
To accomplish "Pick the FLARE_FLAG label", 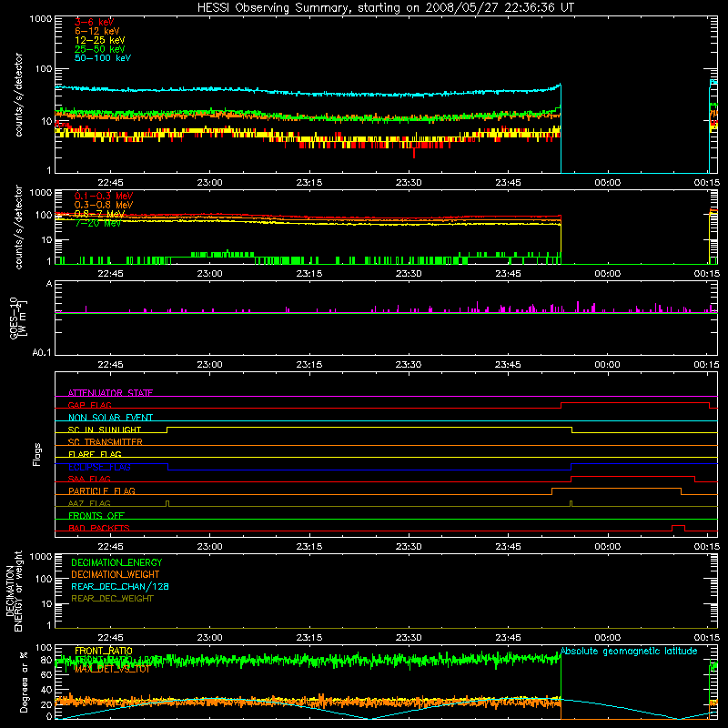I will click(95, 454).
